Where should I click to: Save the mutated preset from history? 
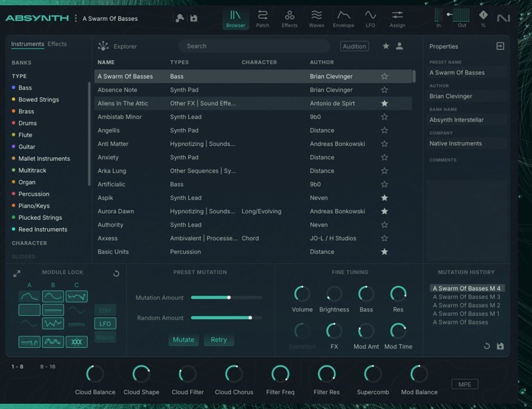pos(500,346)
